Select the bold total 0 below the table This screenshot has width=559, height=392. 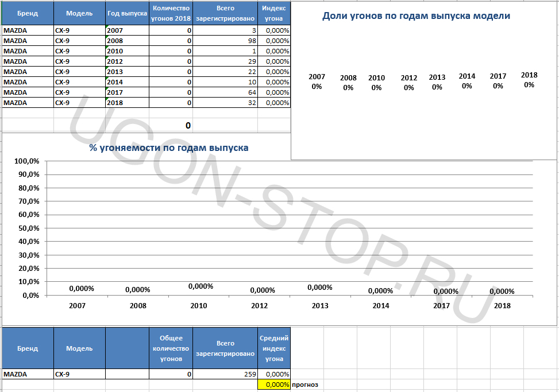tap(171, 125)
